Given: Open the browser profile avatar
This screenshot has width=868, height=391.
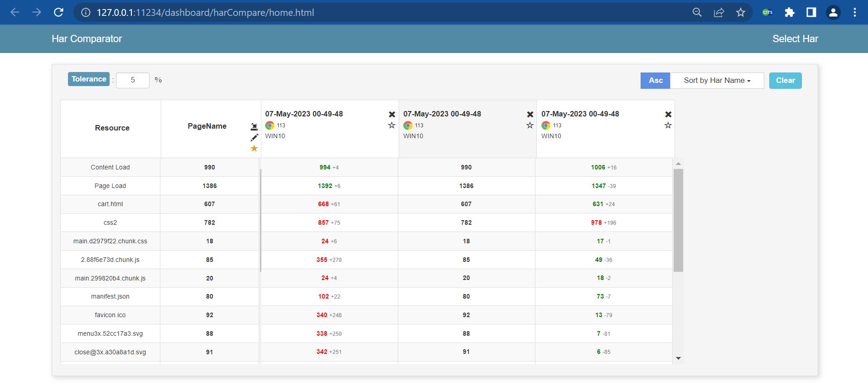Looking at the screenshot, I should [x=833, y=12].
